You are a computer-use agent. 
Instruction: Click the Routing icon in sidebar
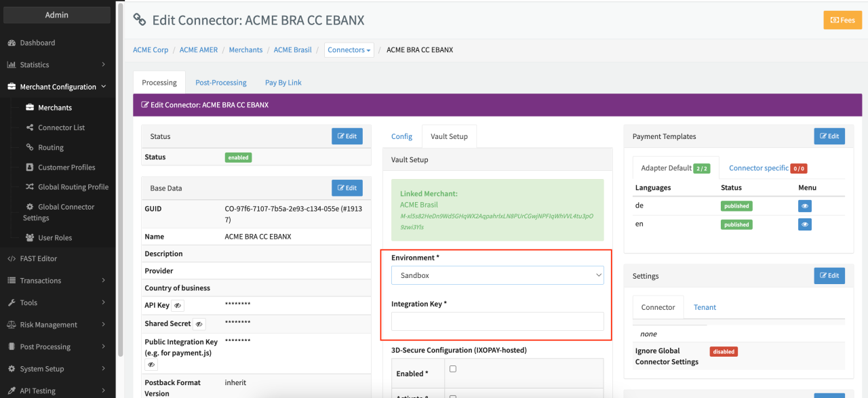[30, 147]
